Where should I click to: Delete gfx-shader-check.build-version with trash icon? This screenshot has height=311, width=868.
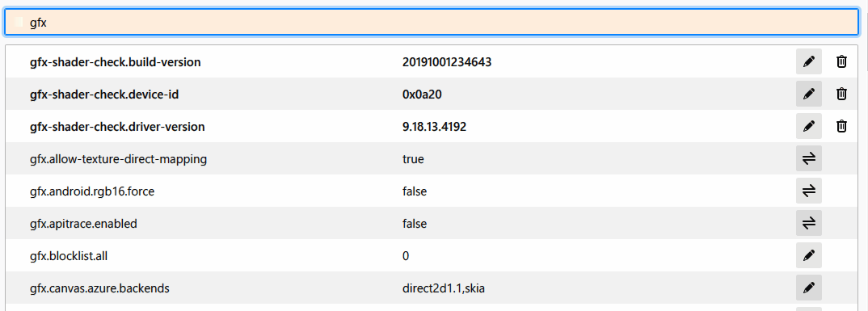click(841, 61)
